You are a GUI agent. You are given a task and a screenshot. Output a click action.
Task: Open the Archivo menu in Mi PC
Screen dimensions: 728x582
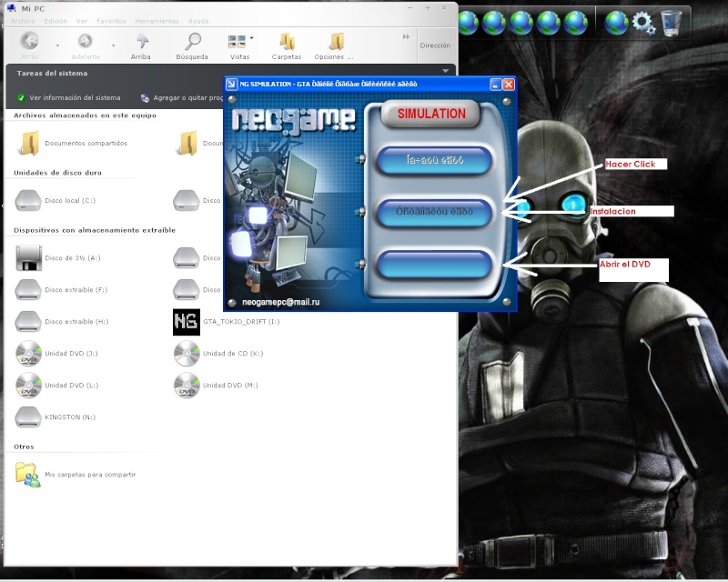[x=23, y=21]
